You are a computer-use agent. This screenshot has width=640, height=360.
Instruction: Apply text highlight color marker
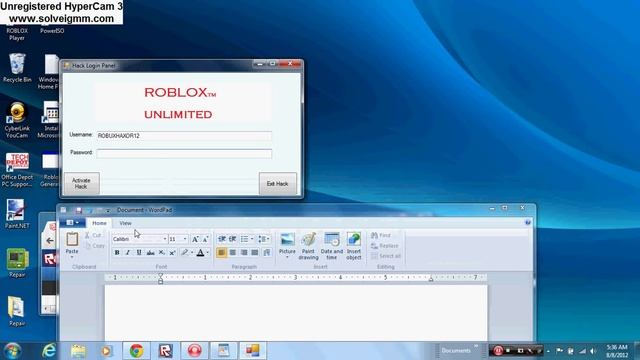(184, 253)
